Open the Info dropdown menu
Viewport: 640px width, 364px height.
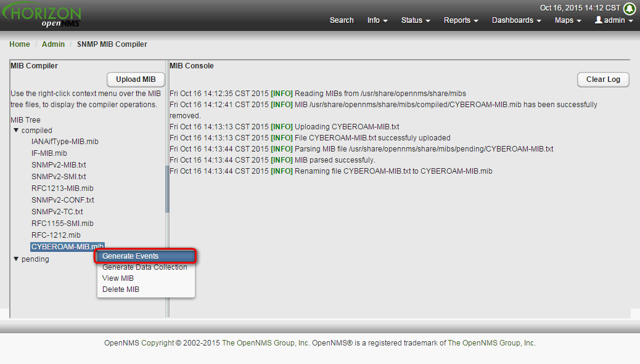(x=377, y=20)
